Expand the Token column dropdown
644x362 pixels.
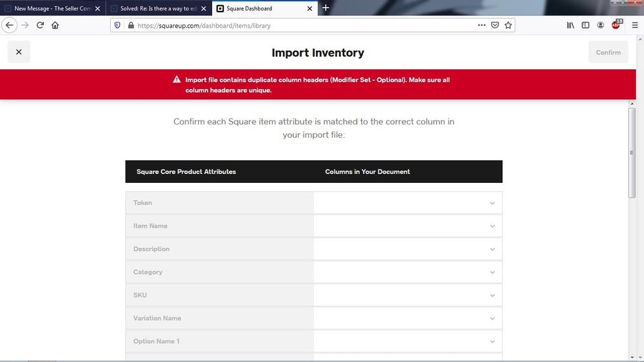click(407, 203)
